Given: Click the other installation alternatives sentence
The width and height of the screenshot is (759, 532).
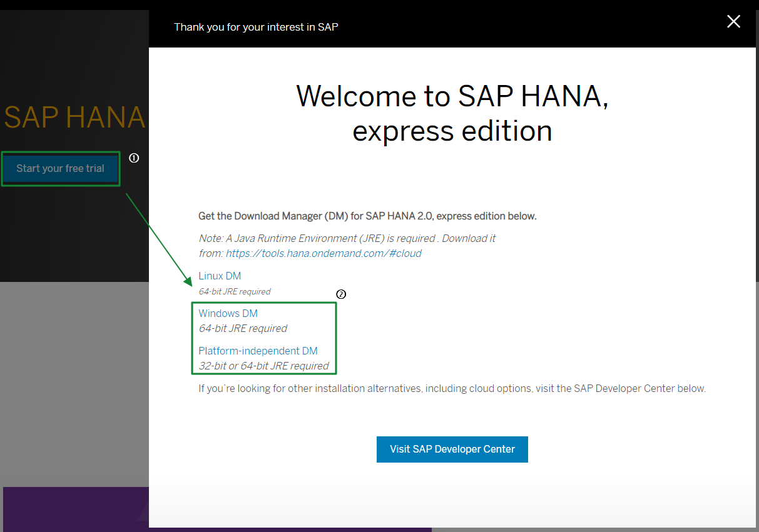Looking at the screenshot, I should pos(452,388).
